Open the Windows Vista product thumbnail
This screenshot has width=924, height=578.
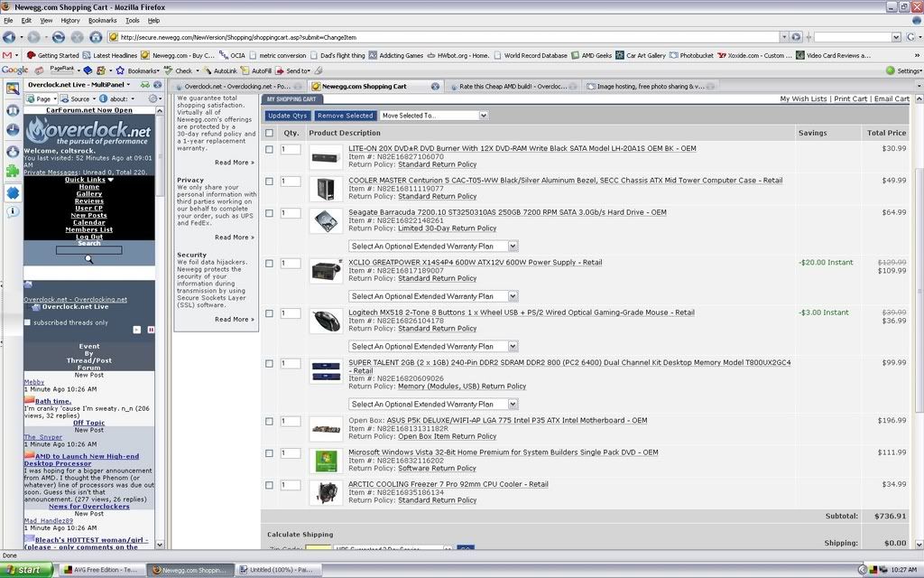[326, 461]
